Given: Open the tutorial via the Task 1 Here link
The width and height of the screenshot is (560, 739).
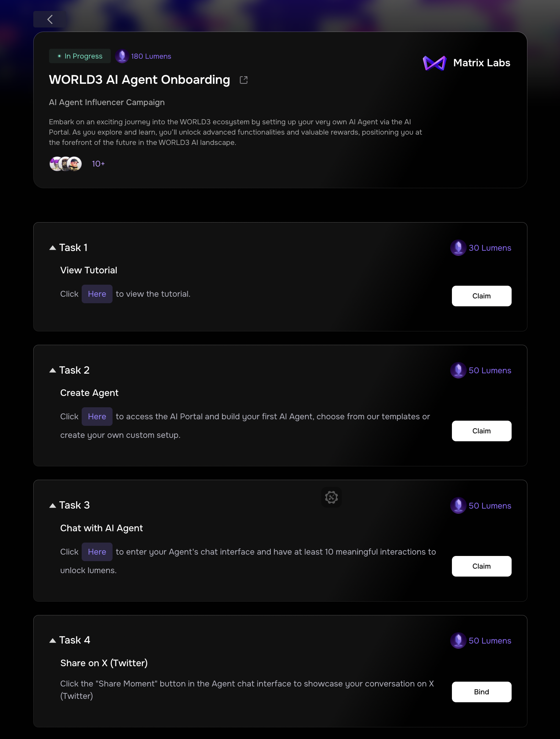Looking at the screenshot, I should point(97,294).
